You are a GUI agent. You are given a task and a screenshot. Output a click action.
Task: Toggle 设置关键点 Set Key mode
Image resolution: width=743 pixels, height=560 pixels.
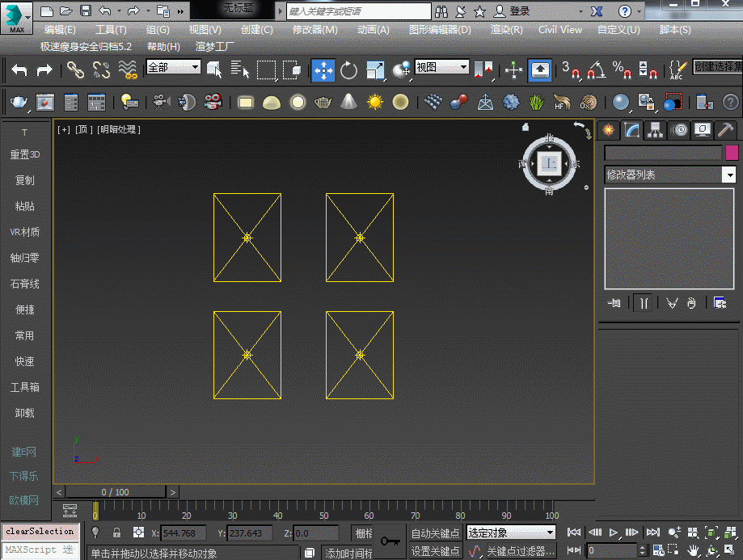click(435, 551)
